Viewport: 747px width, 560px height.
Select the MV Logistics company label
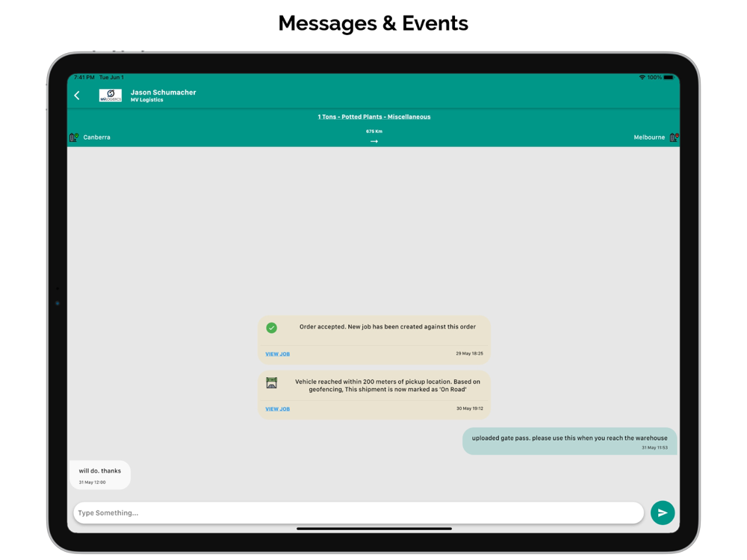[146, 100]
